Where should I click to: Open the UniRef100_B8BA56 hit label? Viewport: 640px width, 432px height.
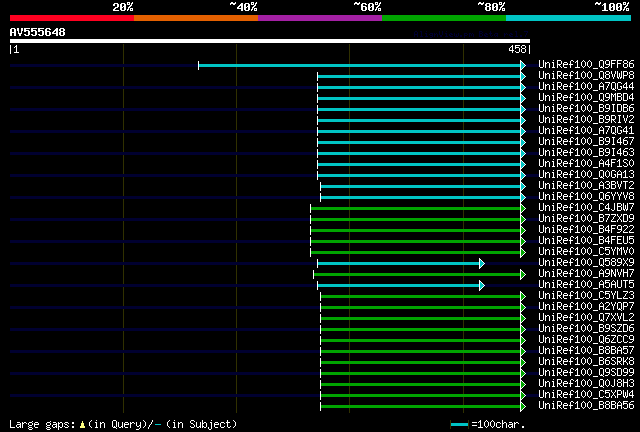pyautogui.click(x=586, y=406)
